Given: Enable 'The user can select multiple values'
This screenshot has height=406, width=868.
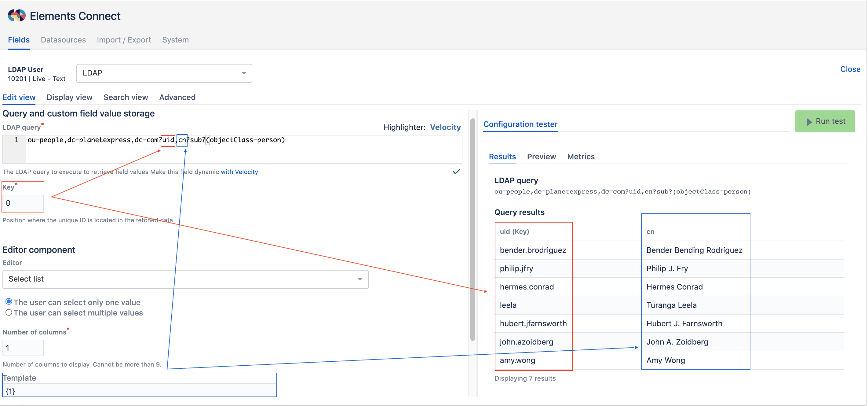Looking at the screenshot, I should [x=9, y=312].
